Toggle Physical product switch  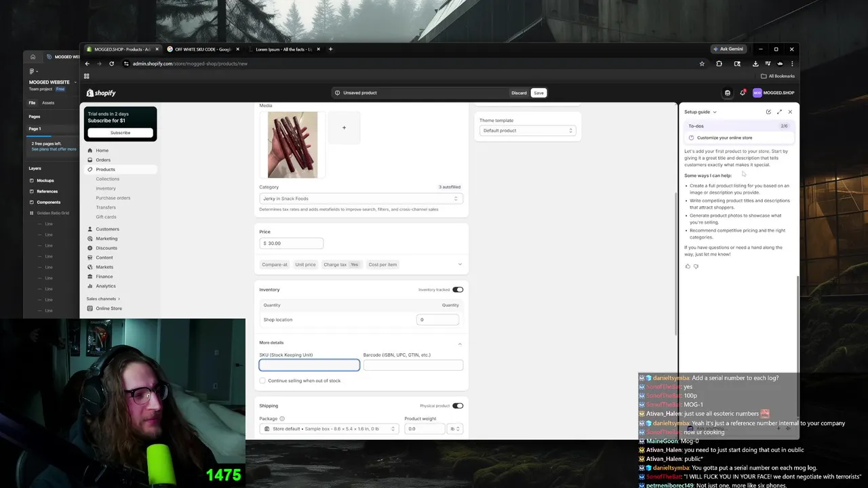458,406
